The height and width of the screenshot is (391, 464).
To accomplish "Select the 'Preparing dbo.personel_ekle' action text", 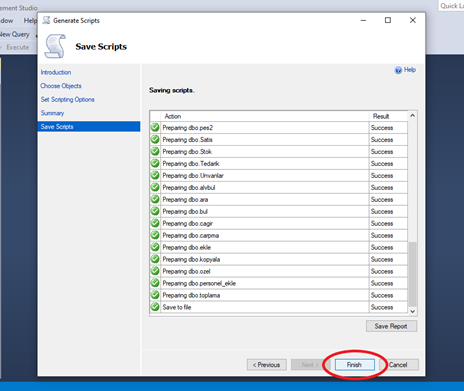I will point(199,283).
